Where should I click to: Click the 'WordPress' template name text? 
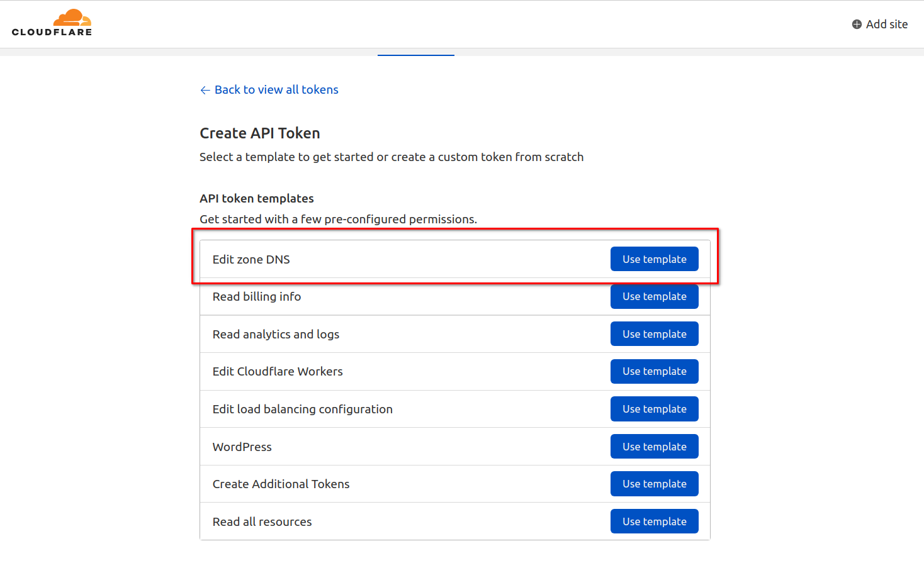point(242,447)
